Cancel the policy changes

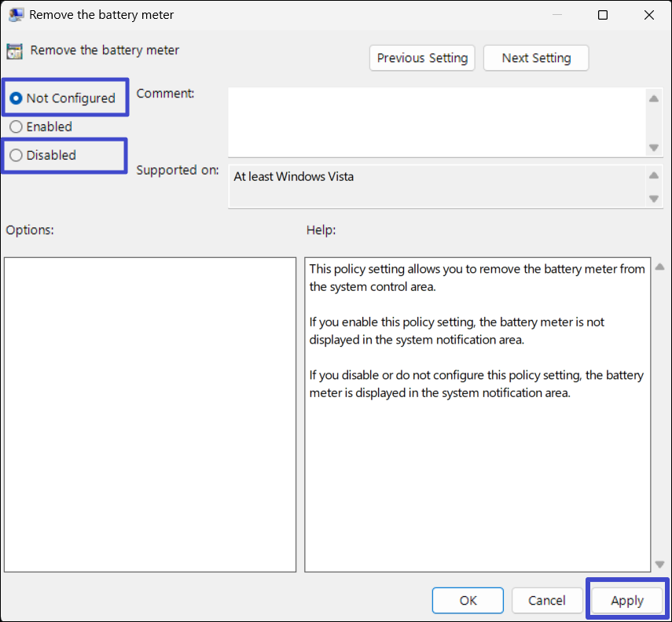pyautogui.click(x=546, y=600)
